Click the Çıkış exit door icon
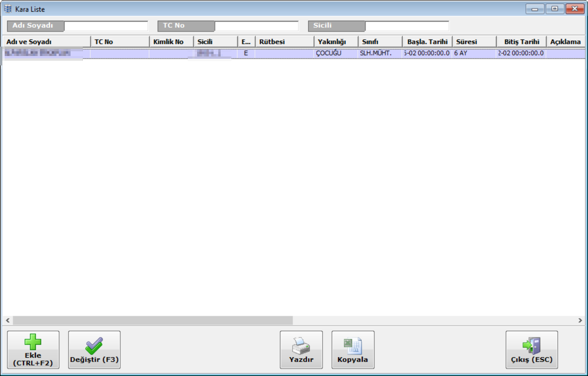The image size is (588, 376). click(532, 346)
